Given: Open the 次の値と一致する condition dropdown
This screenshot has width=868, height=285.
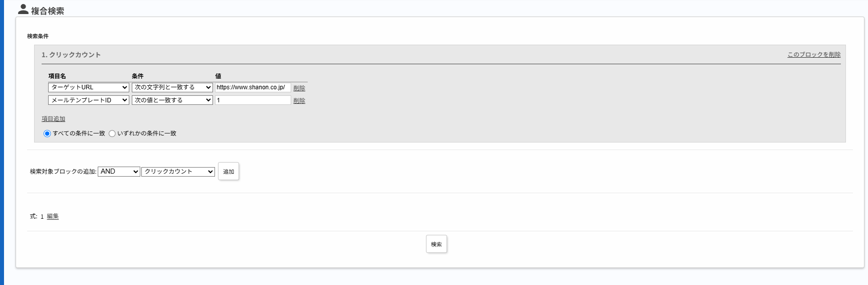Looking at the screenshot, I should click(x=172, y=100).
